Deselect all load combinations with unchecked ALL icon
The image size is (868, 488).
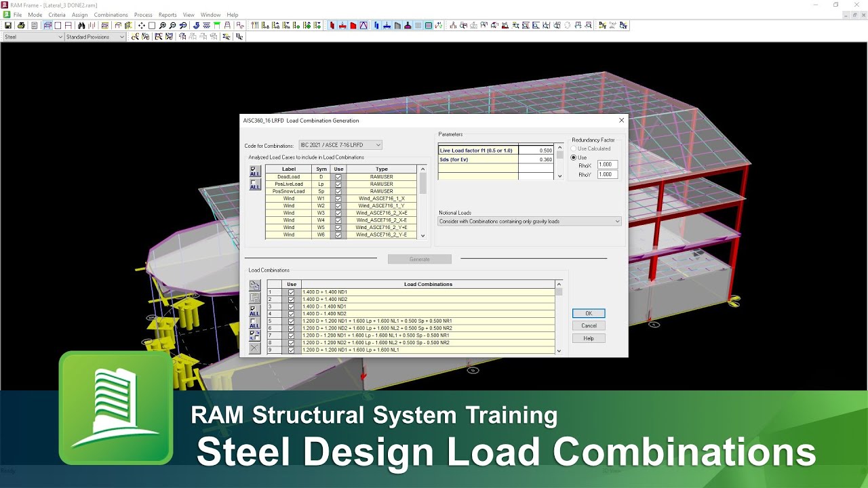[x=255, y=323]
